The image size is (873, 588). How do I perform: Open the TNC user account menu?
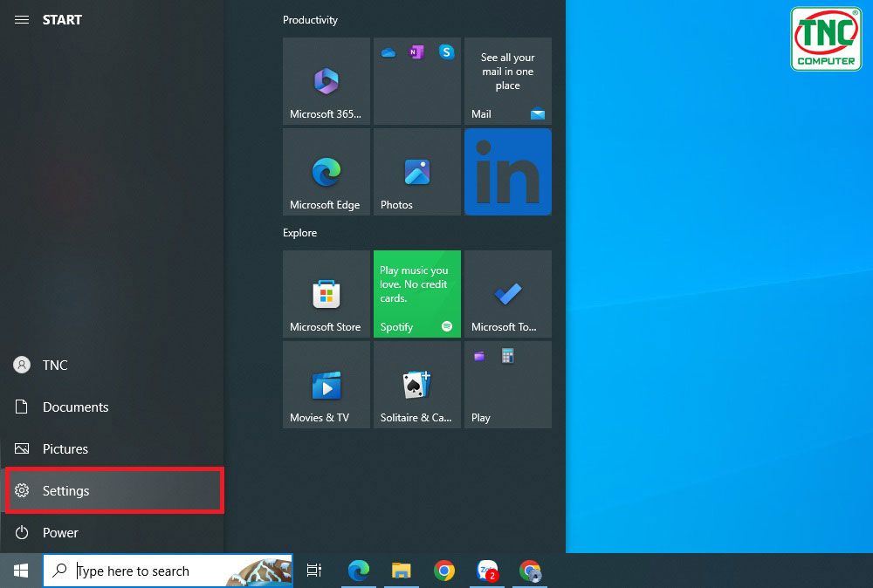click(x=112, y=365)
